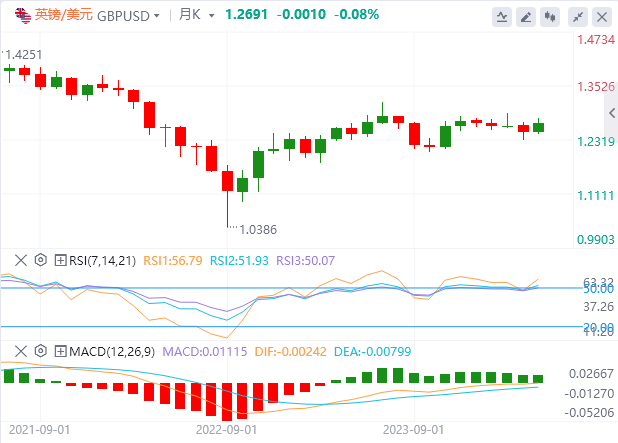Remove the MACD indicator panel
The width and height of the screenshot is (618, 443).
20,351
